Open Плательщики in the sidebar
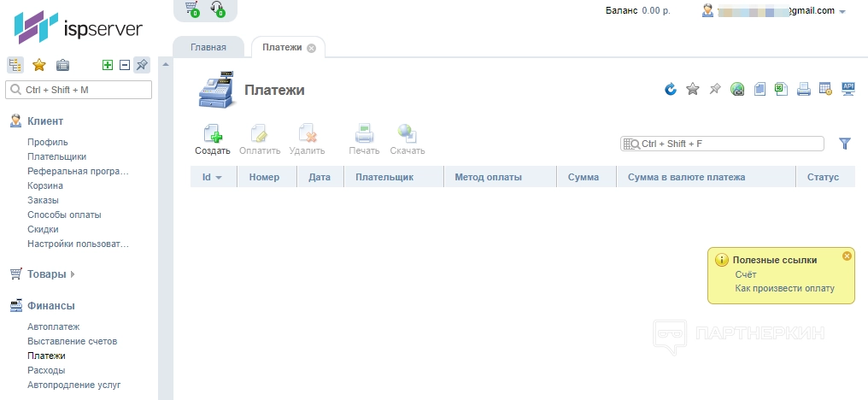 57,156
